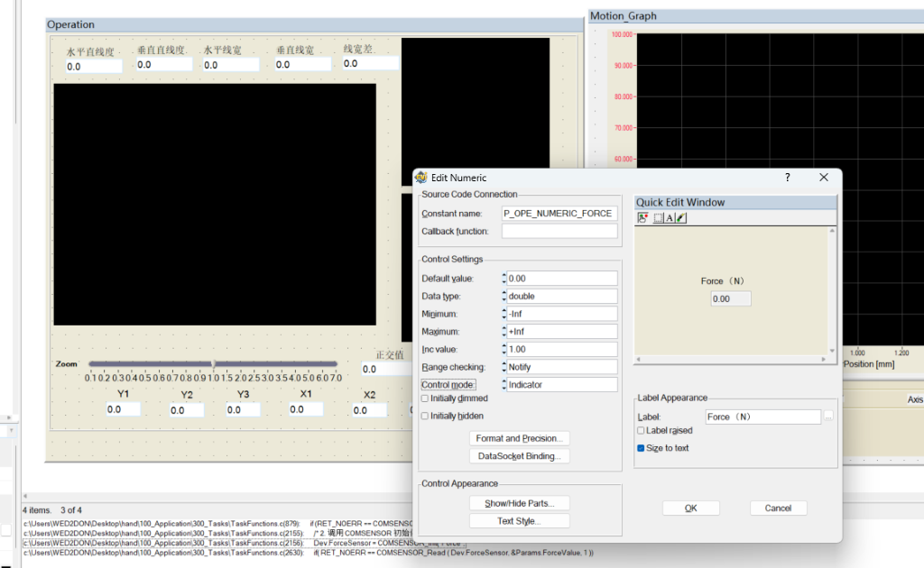Select the selection tool in Quick Edit Window
Image resolution: width=924 pixels, height=568 pixels.
pyautogui.click(x=658, y=217)
